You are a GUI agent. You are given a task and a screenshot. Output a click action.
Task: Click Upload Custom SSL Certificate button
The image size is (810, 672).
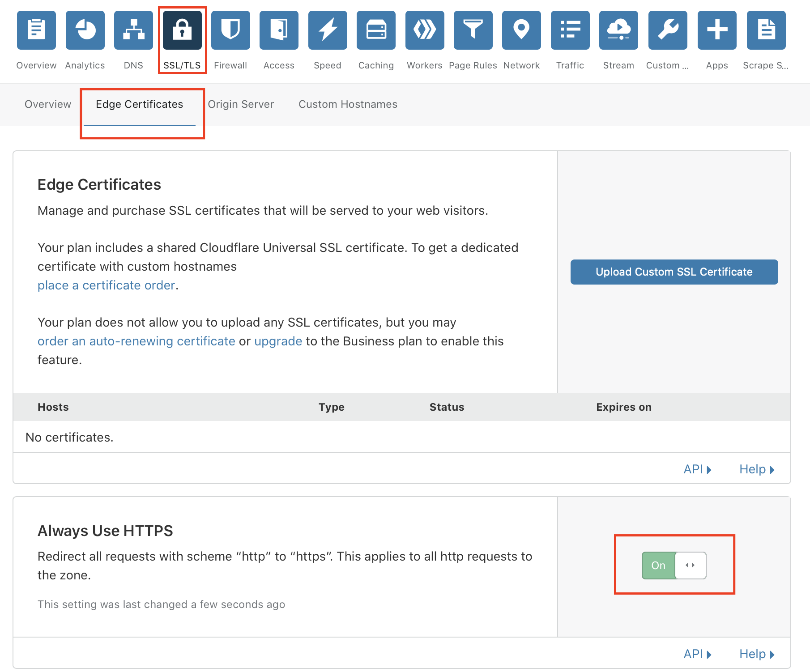pos(674,272)
